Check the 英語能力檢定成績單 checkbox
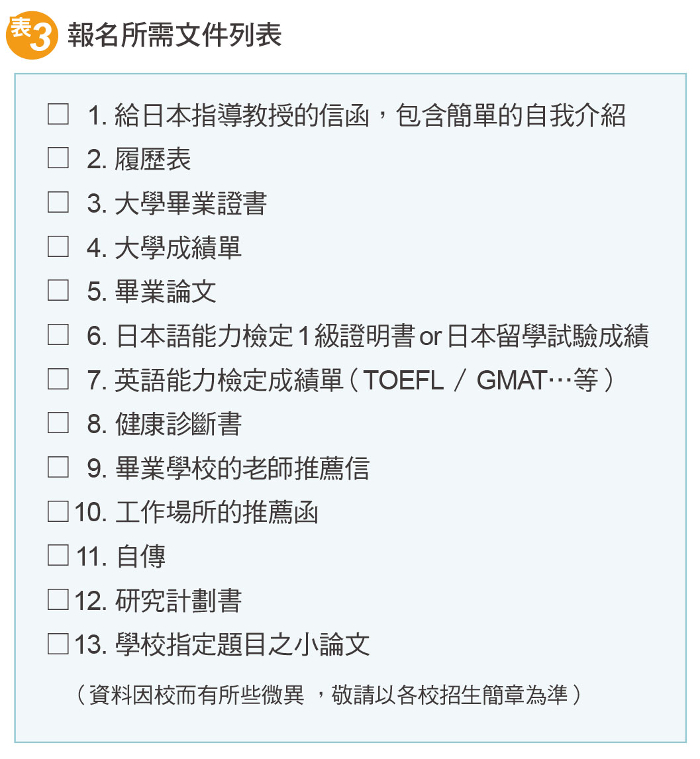The image size is (700, 759). 58,379
